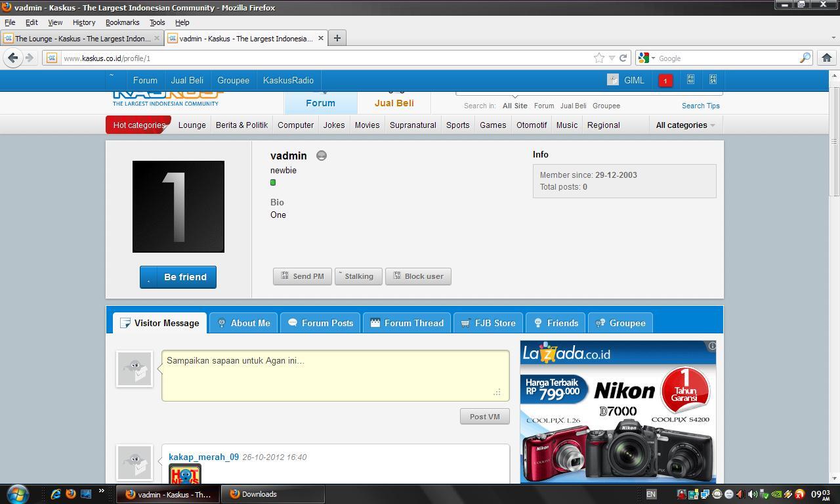
Task: Select the Visitor Message profile tab
Action: click(159, 323)
